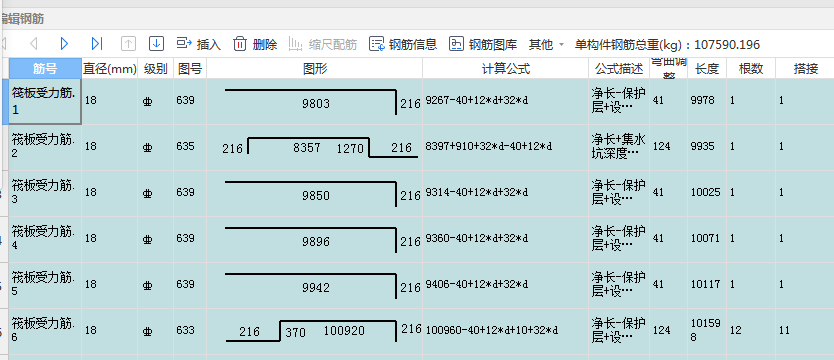Click length value 10117
Screen dimensions: 834x360
coord(707,285)
